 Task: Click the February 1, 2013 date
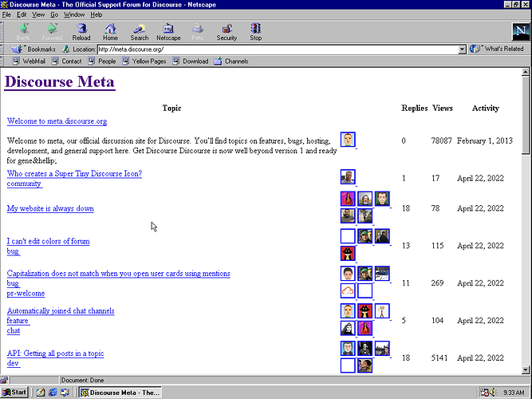[484, 141]
